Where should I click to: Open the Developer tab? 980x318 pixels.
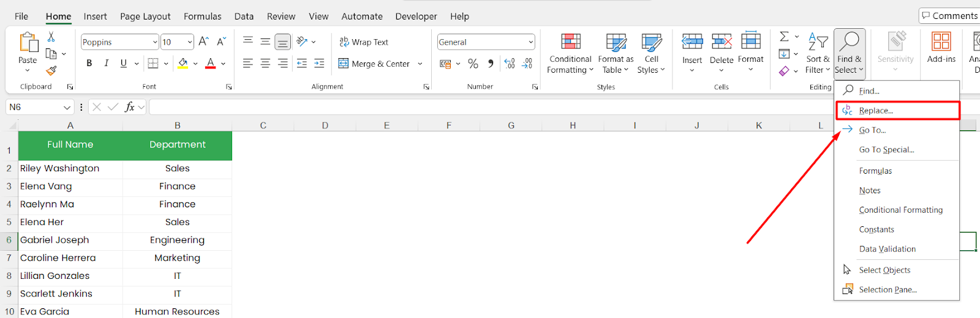tap(417, 17)
